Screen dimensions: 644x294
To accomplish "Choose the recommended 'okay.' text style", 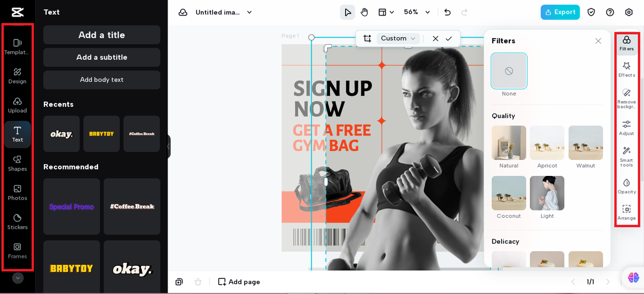I will tap(132, 267).
